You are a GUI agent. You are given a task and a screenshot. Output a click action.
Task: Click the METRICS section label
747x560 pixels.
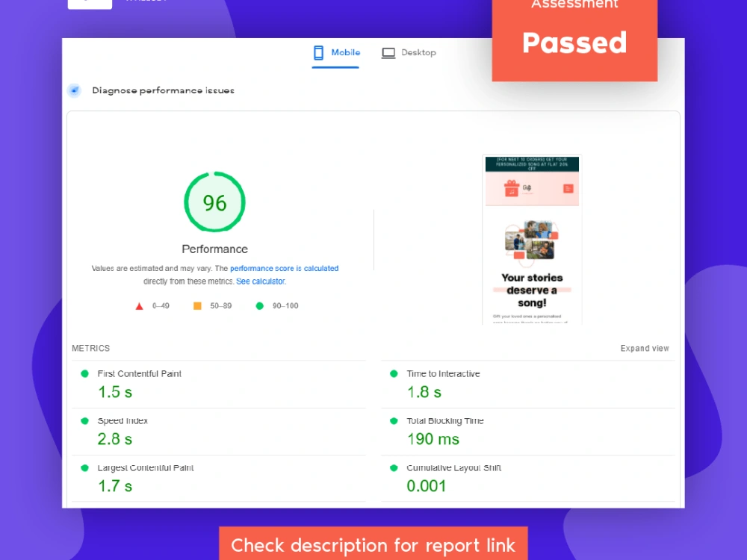91,349
